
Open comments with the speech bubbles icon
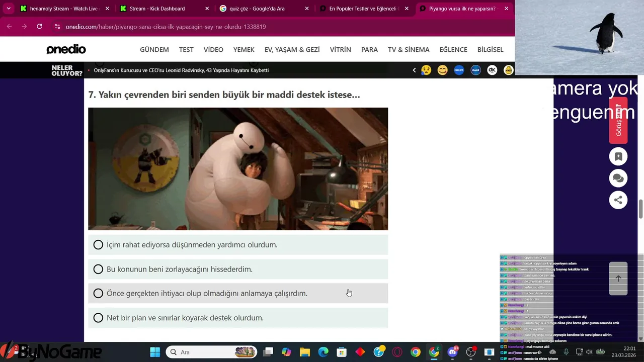[x=618, y=178]
